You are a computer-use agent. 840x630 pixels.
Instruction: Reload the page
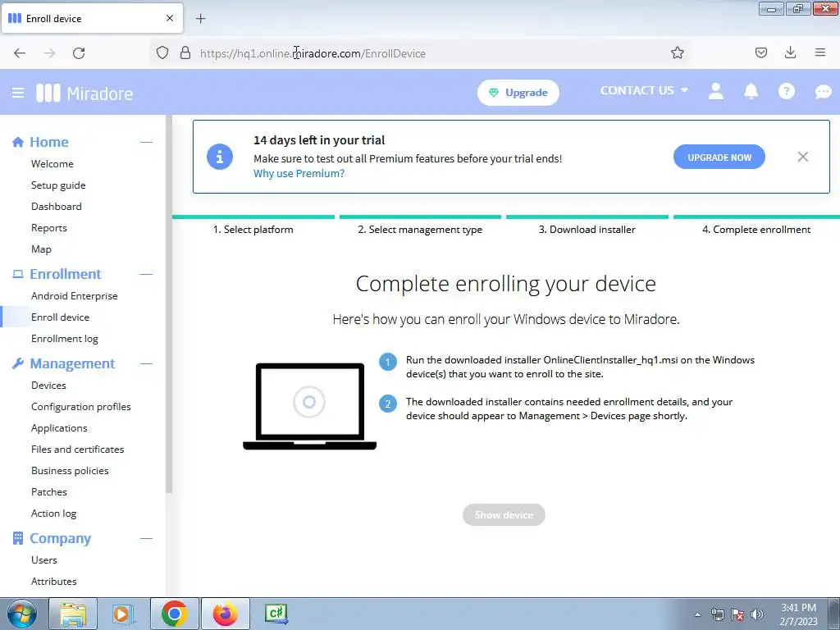[x=79, y=53]
